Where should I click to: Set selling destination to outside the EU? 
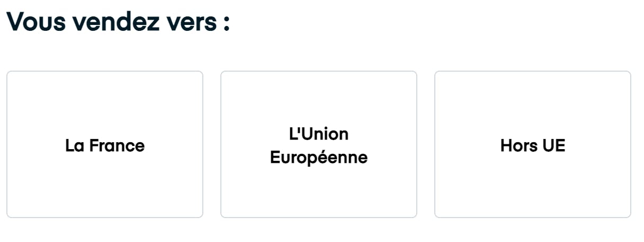533,144
